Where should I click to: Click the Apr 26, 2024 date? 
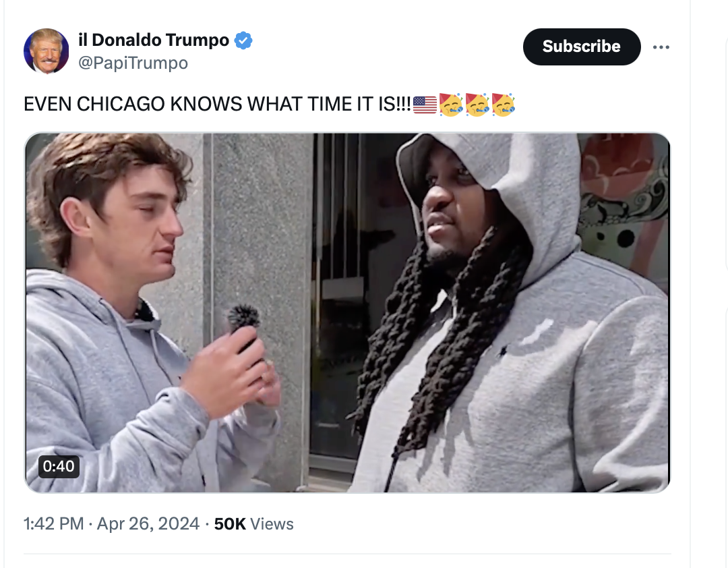tap(148, 524)
